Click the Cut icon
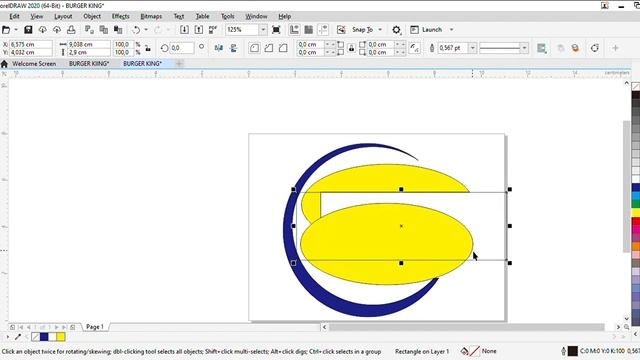The image size is (640, 360). pyautogui.click(x=89, y=30)
